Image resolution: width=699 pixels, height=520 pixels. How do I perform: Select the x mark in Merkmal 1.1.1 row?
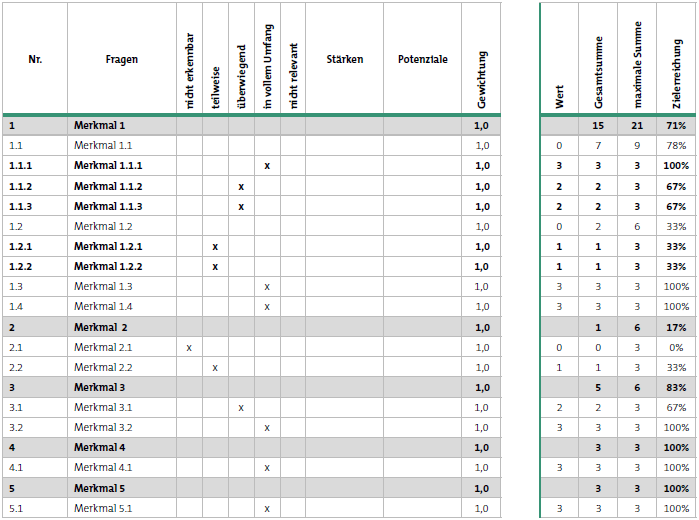(x=267, y=166)
